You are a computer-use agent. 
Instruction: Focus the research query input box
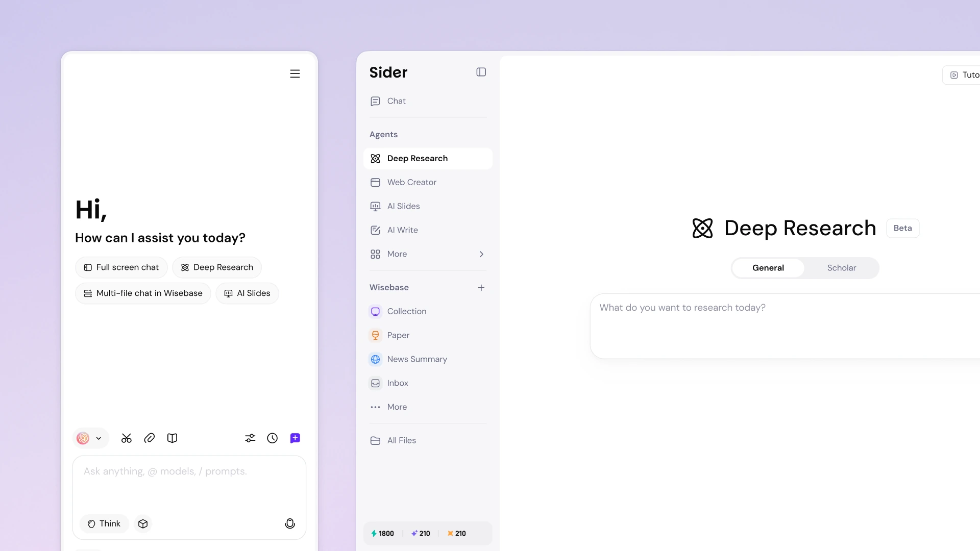pyautogui.click(x=785, y=325)
